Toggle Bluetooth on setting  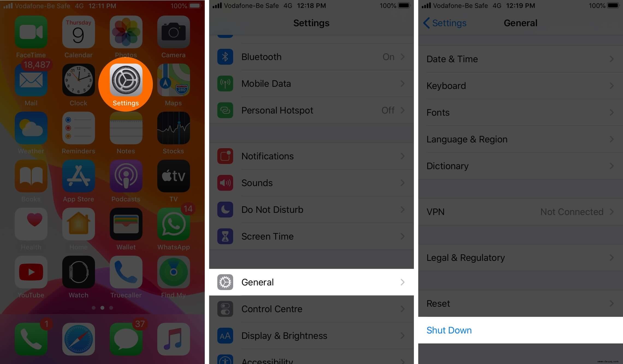point(311,56)
